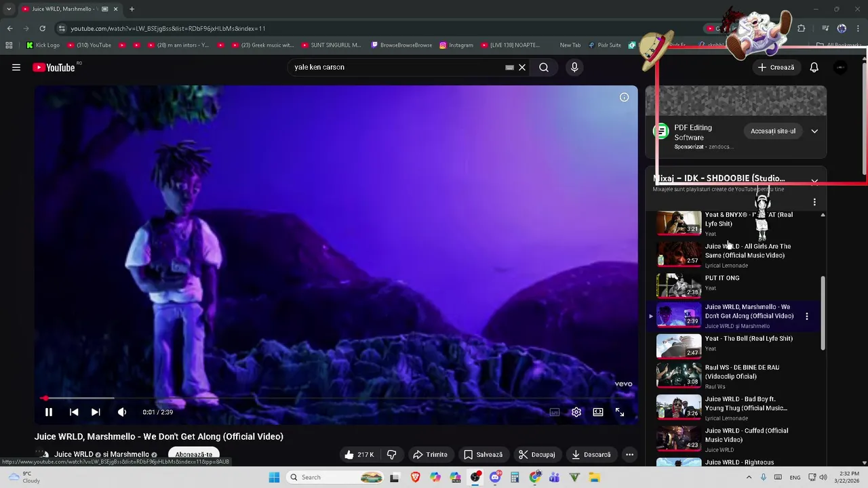Click the video title text
Image resolution: width=868 pixels, height=488 pixels.
pos(159,436)
